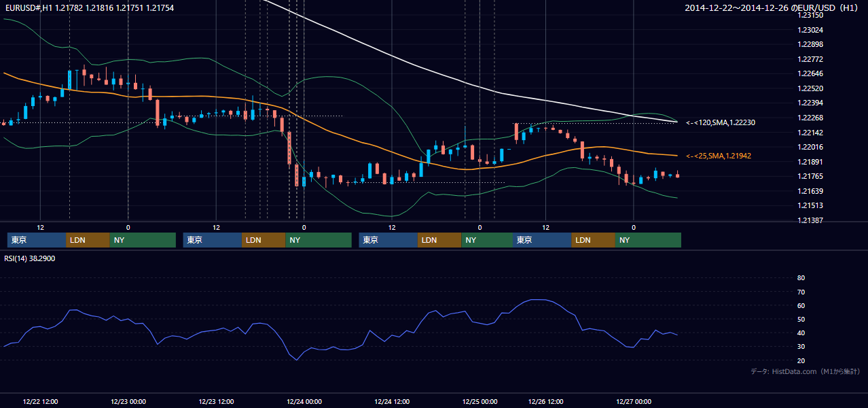Click the 12/25 00:00 date label

point(480,401)
